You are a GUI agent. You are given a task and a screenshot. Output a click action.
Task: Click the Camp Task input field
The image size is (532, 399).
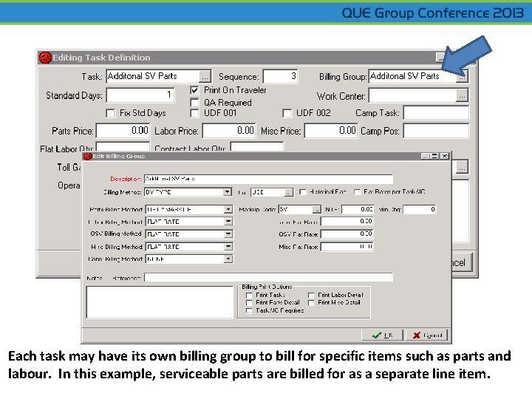(436, 113)
